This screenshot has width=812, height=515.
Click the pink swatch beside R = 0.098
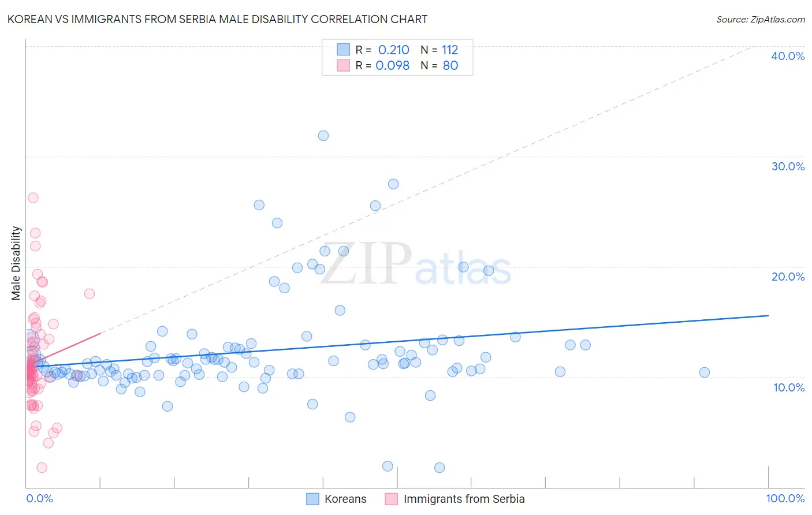(x=343, y=65)
